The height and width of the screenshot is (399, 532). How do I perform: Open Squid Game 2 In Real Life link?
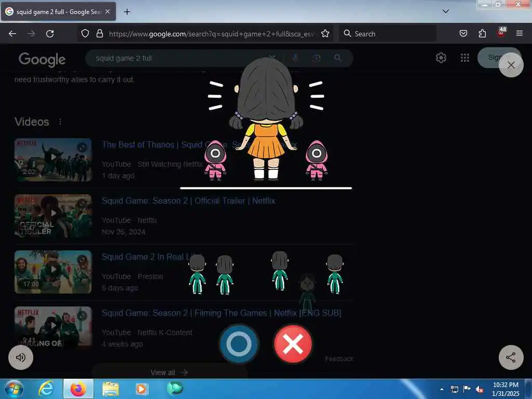tap(152, 257)
